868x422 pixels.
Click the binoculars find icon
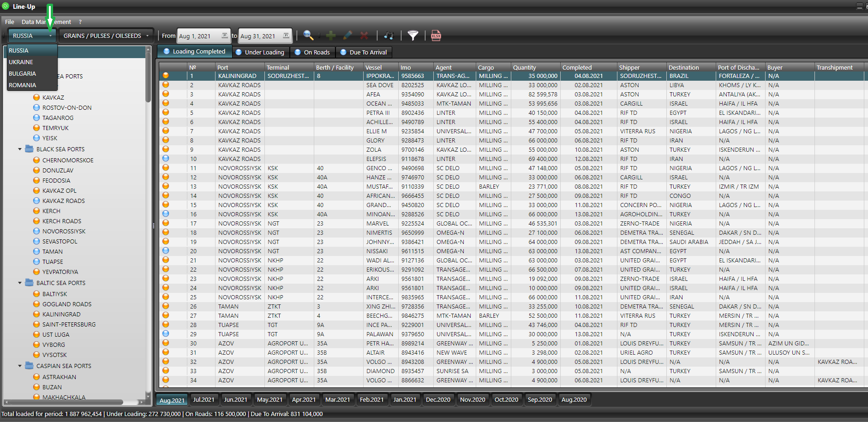point(389,36)
